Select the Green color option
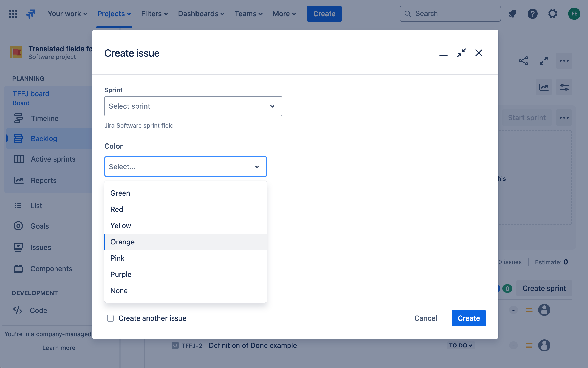 [120, 193]
